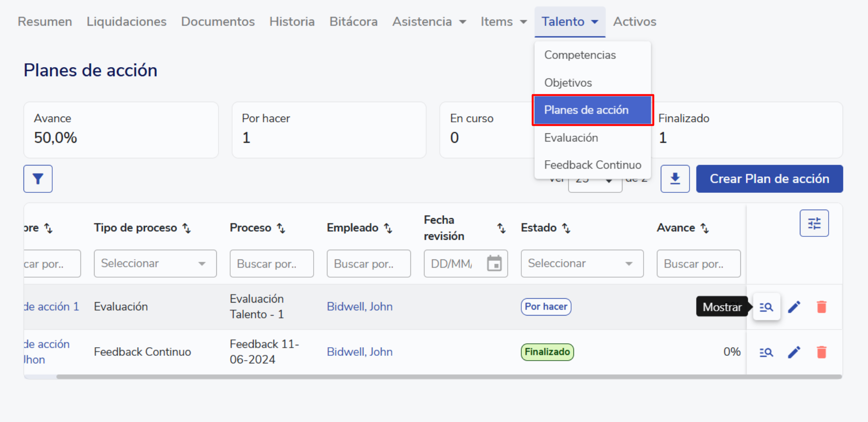Expand the Estado Seleccionar dropdown
Viewport: 868px width, 422px height.
582,263
